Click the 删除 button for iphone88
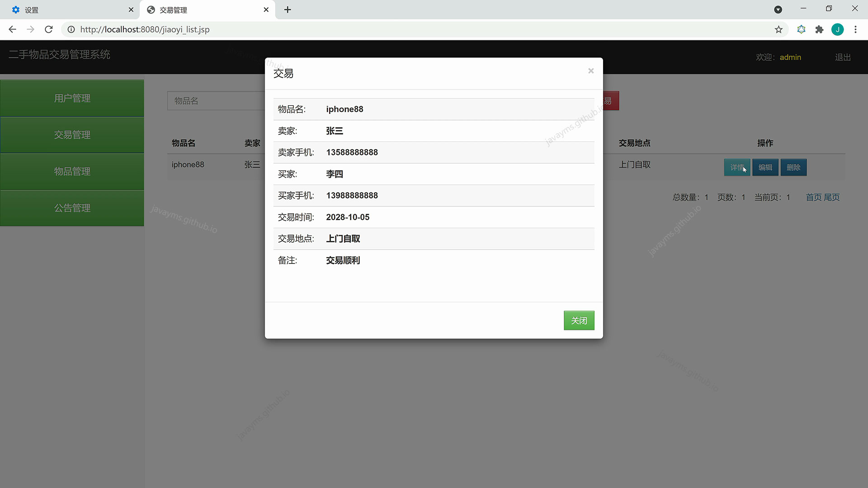This screenshot has width=868, height=488. point(793,167)
